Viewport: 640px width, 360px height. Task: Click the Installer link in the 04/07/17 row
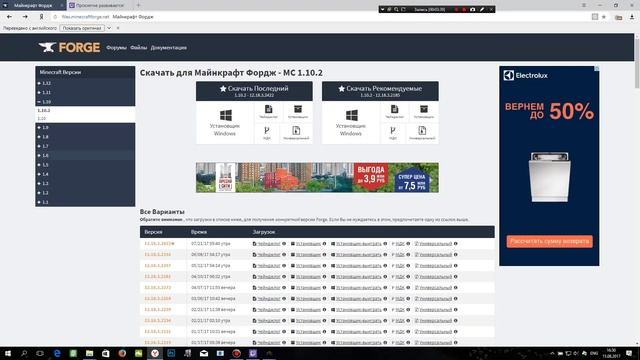308,288
